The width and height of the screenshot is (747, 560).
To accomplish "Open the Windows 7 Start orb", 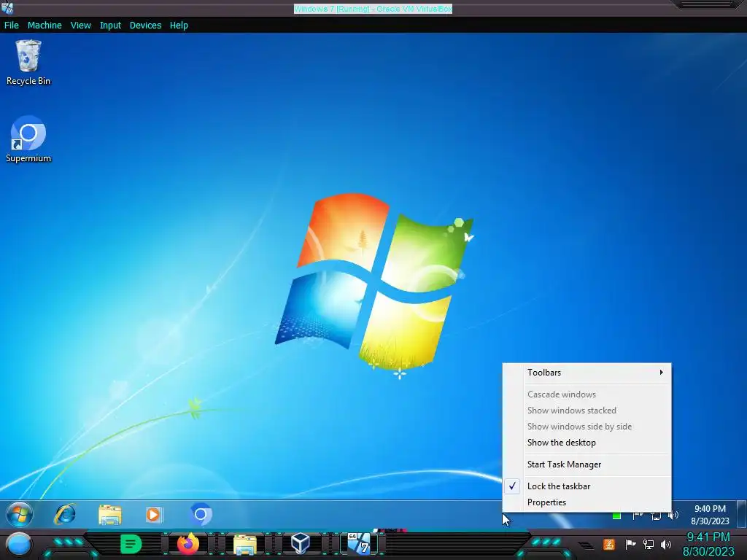I will (20, 514).
